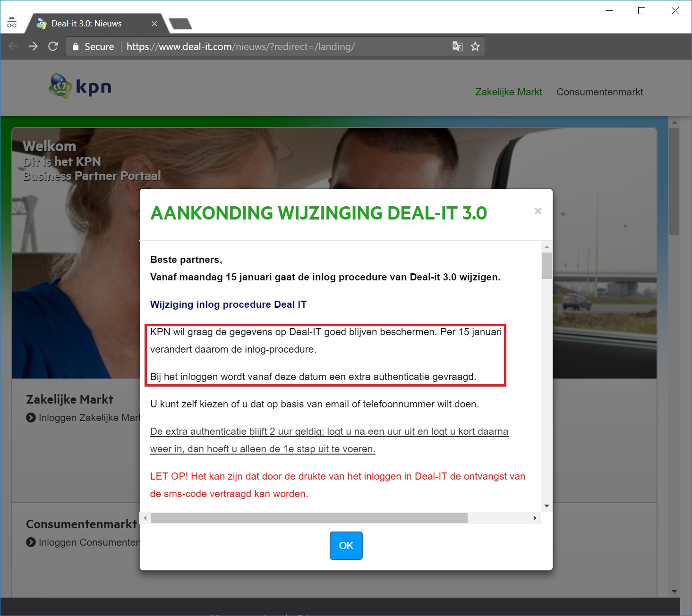Click the dialog horizontal scrollbar thumb
The width and height of the screenshot is (692, 616).
coord(309,518)
